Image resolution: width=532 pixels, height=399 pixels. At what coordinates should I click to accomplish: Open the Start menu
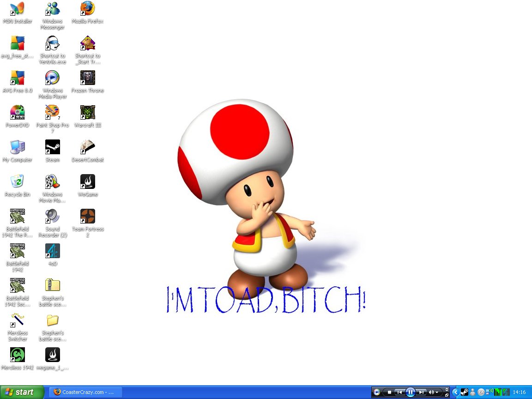click(22, 392)
